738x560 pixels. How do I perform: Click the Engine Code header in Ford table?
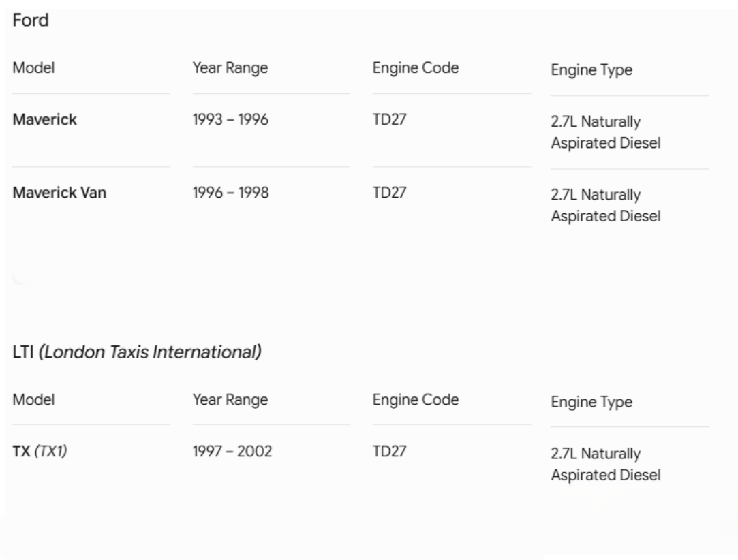click(416, 67)
